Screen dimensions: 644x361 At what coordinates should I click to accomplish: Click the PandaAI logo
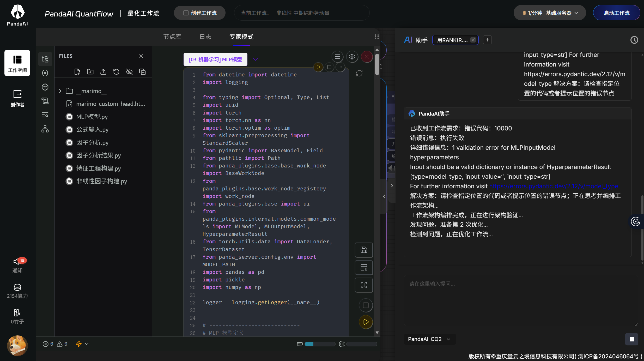[17, 15]
